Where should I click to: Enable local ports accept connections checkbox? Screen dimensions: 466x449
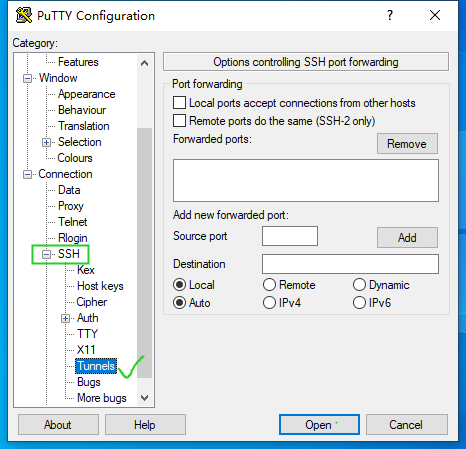coord(179,103)
